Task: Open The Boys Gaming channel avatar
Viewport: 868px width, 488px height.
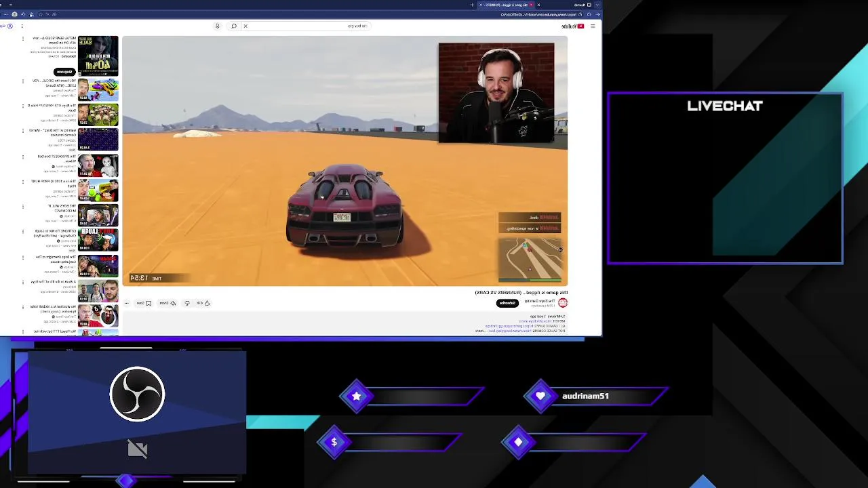Action: [x=563, y=303]
